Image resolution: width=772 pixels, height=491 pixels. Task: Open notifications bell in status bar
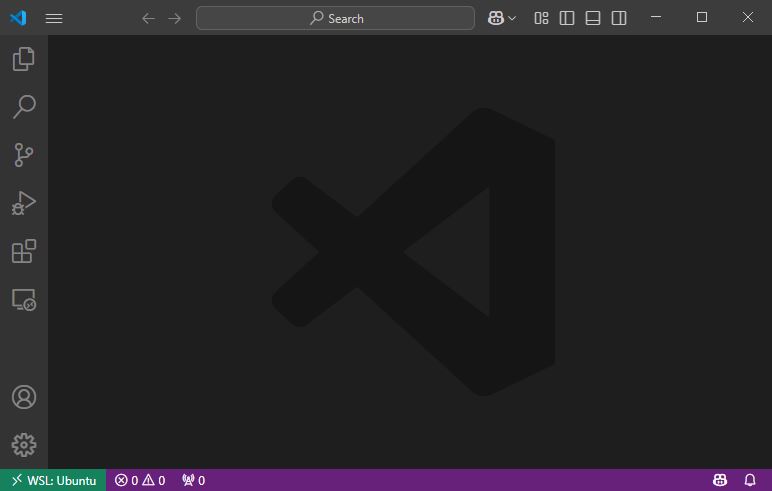pos(749,480)
